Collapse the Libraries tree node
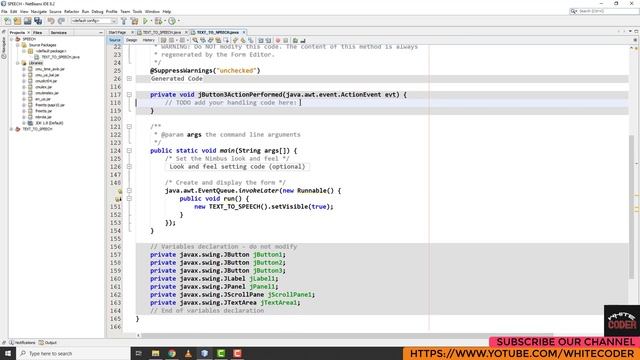This screenshot has width=640, height=360. [18, 63]
